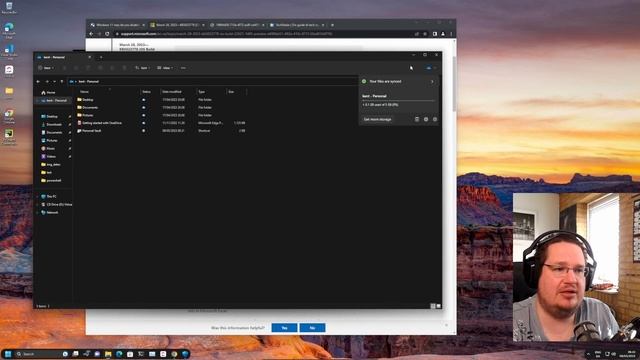
Task: Select Network in the navigation pane
Action: coord(52,213)
